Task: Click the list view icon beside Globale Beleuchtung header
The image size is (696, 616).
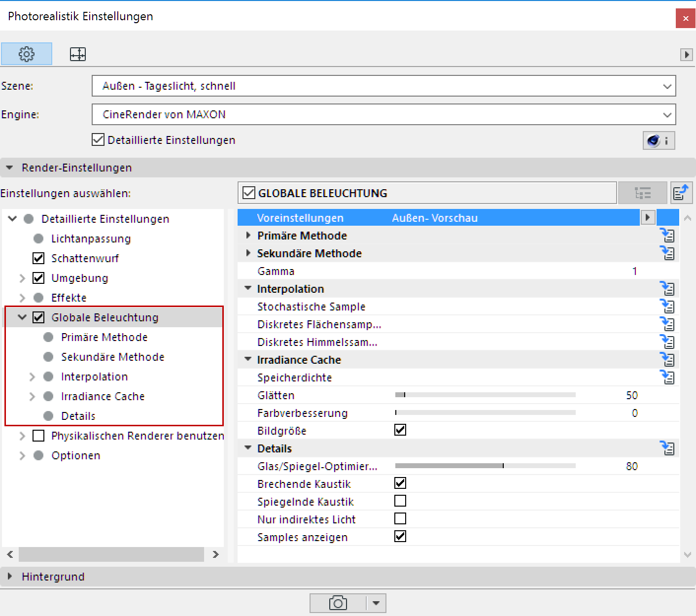Action: click(x=643, y=193)
